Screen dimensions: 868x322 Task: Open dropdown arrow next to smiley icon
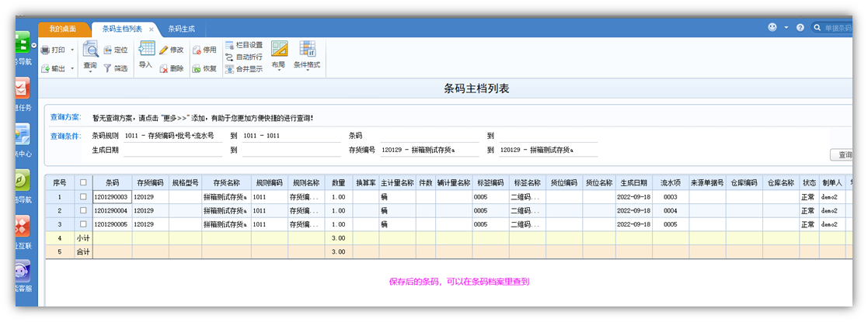pos(786,28)
